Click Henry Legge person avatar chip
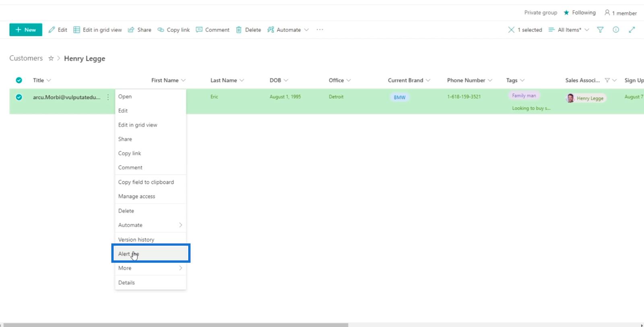 (x=586, y=98)
